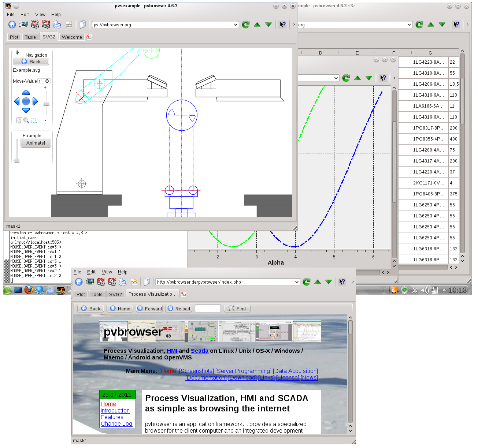
Task: Expand pvsexample toolbar overflow chevron
Action: coord(294,25)
